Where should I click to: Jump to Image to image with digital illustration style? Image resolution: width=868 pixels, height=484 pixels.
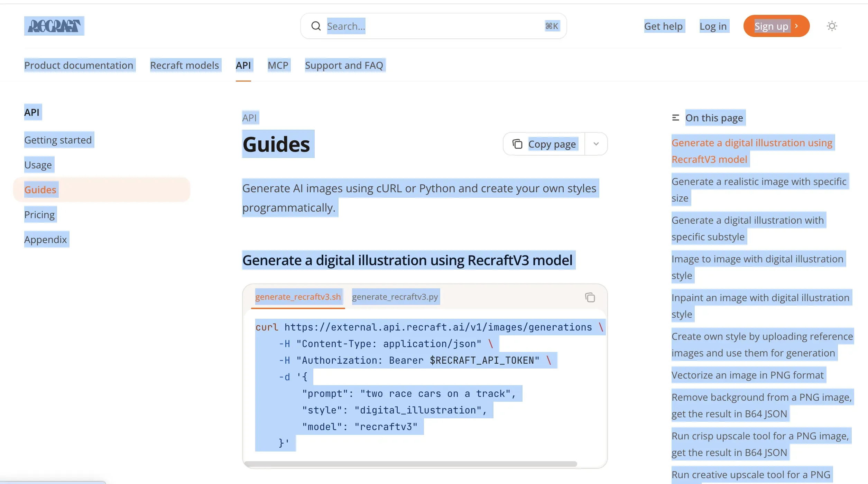tap(757, 267)
